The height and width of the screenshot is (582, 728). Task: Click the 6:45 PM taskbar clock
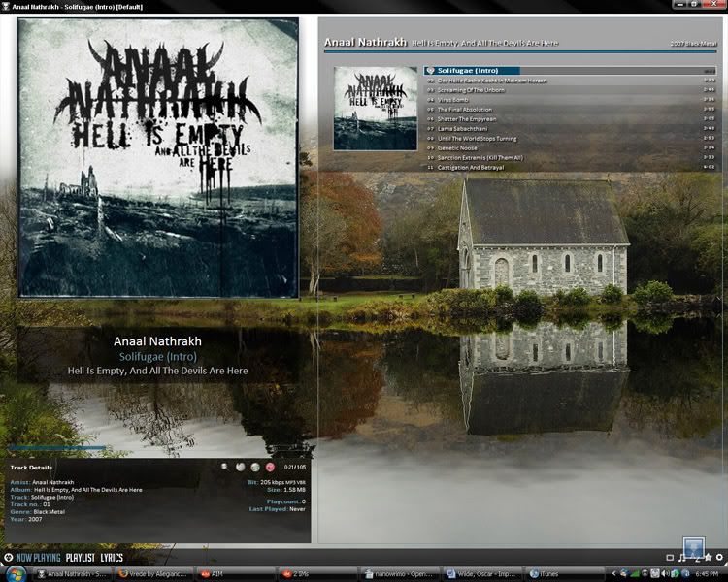click(707, 574)
